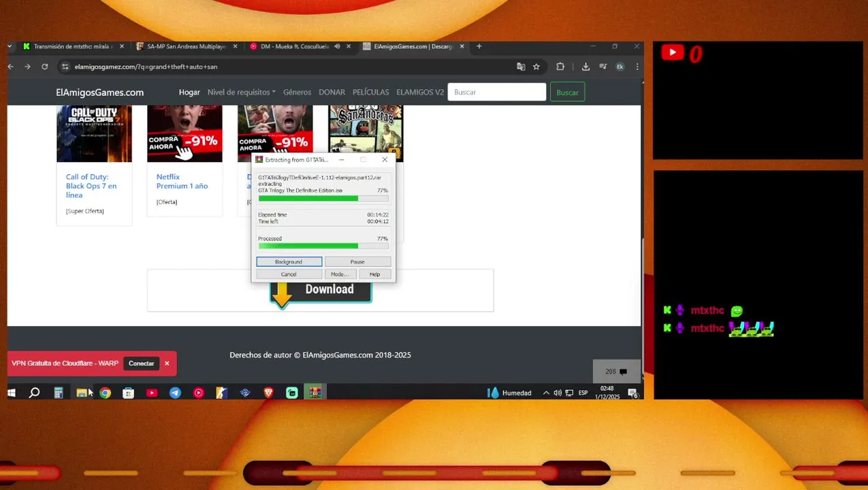Click the Download banner button
This screenshot has width=868, height=490.
(321, 291)
